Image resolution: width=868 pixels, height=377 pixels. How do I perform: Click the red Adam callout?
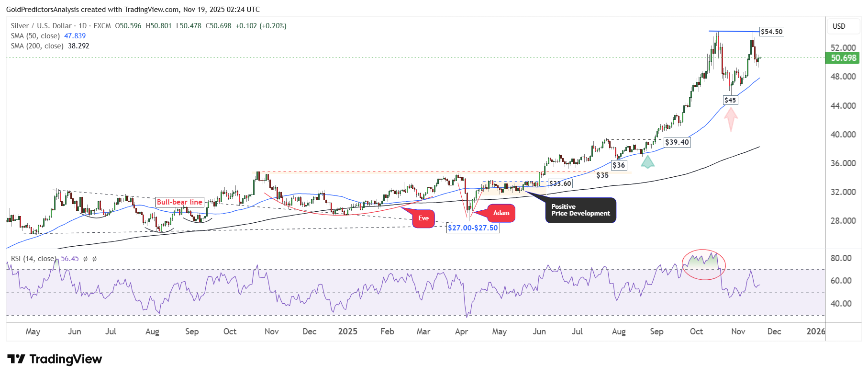click(x=501, y=213)
